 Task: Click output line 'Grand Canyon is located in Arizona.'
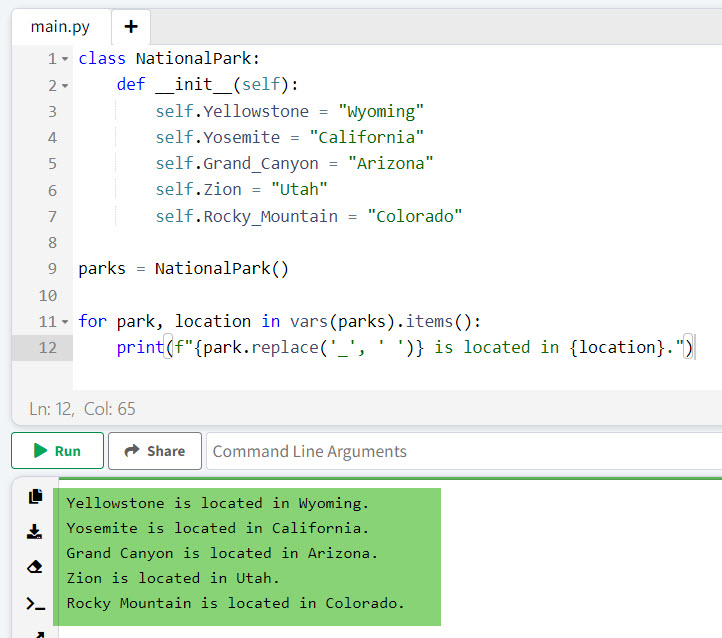(222, 553)
